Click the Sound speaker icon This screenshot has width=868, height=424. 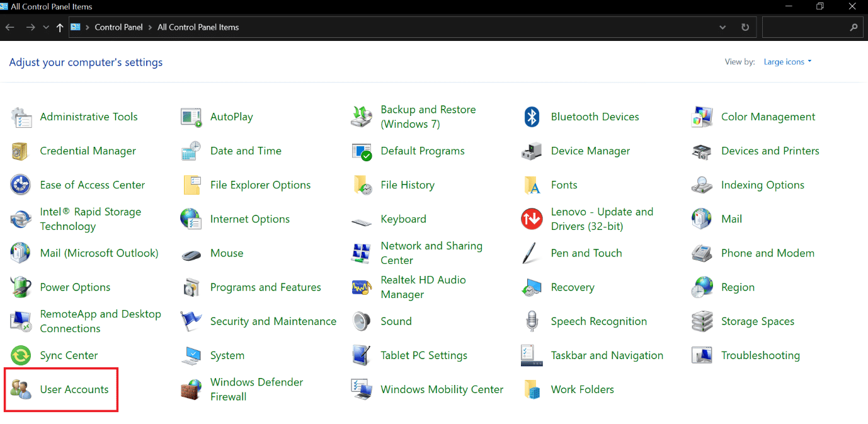[x=362, y=321]
